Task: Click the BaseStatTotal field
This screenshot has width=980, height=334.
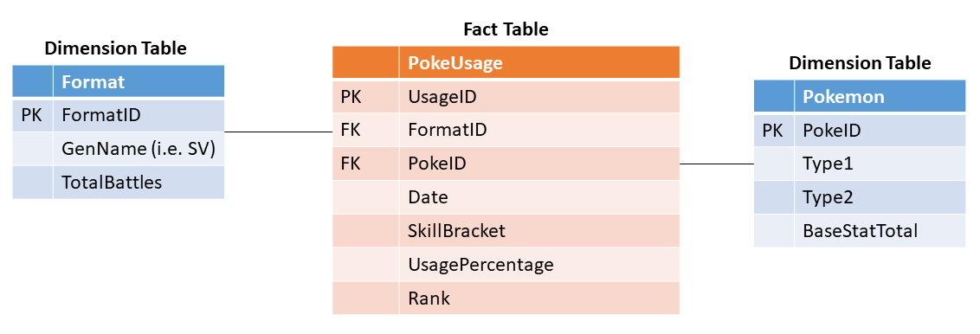Action: pyautogui.click(x=860, y=231)
